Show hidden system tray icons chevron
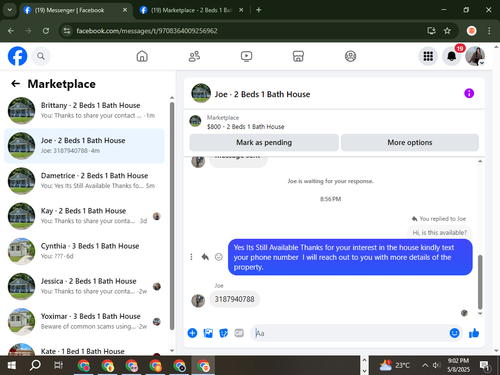The image size is (500, 375). coord(425,366)
